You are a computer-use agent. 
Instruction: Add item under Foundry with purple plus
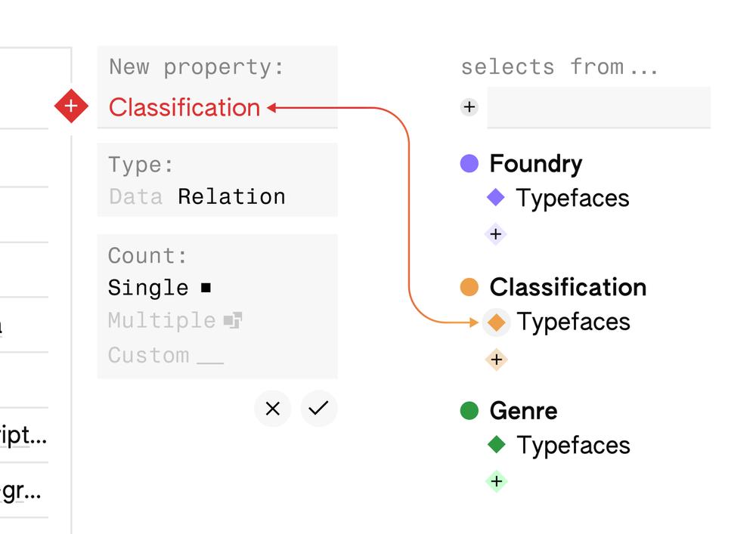(x=496, y=234)
